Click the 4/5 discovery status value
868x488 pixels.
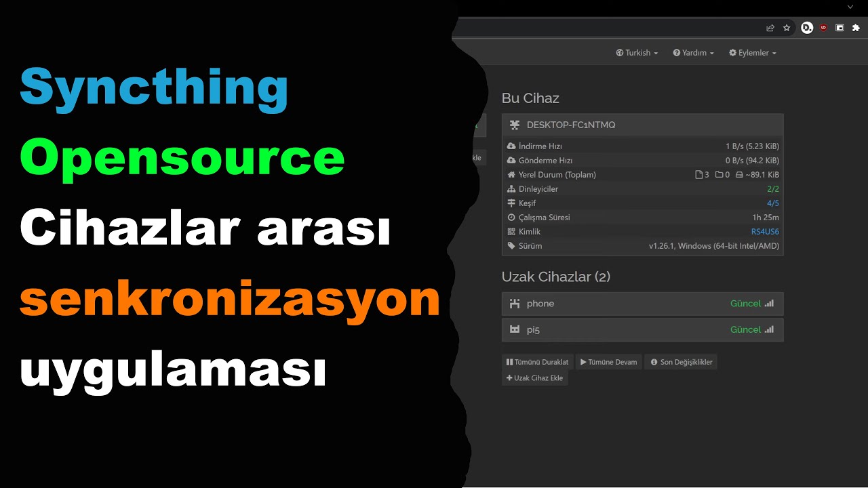773,203
